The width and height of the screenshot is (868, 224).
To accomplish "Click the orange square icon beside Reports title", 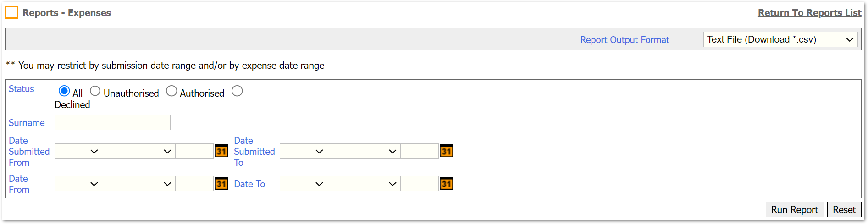I will point(11,12).
